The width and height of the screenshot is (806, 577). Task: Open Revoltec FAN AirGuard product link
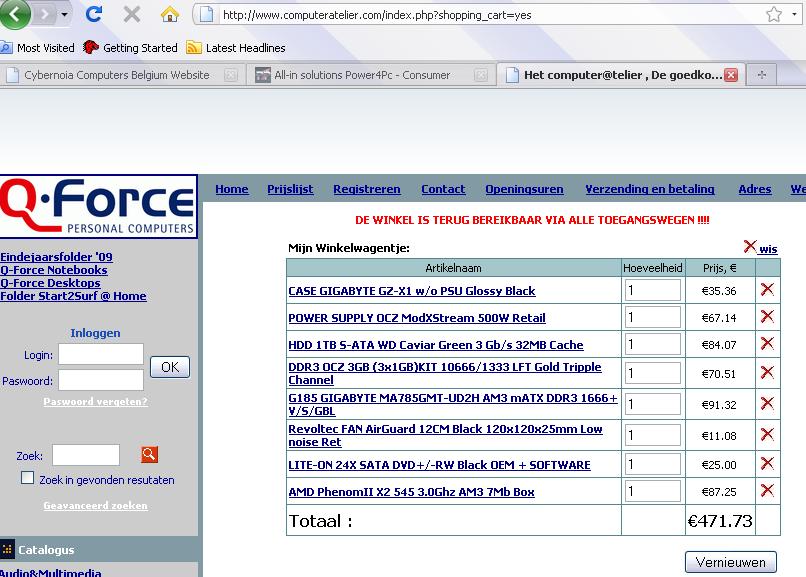click(445, 435)
